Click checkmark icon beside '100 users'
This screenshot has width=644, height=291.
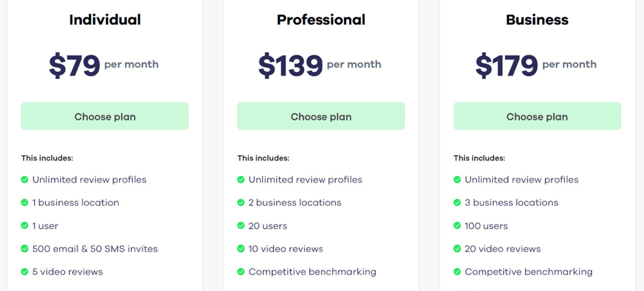coord(457,225)
